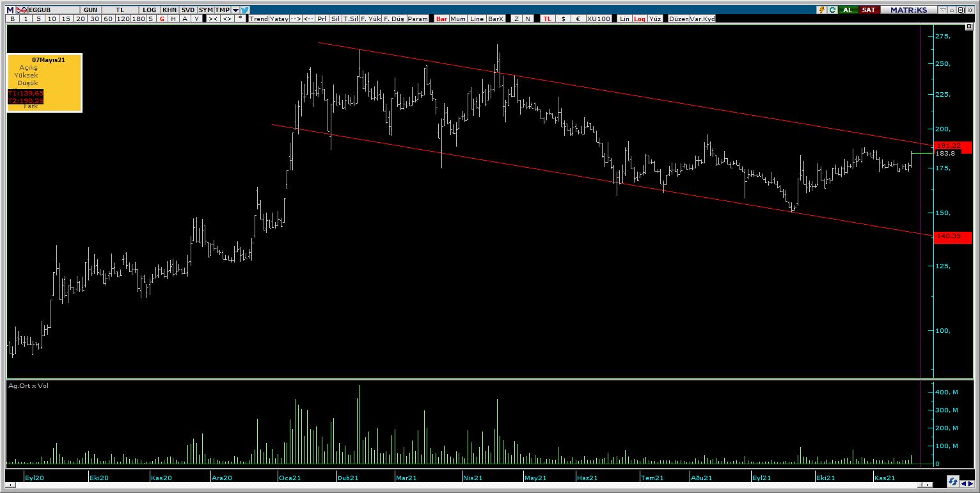Click the Z toolbar button
980x493 pixels.
pyautogui.click(x=516, y=19)
